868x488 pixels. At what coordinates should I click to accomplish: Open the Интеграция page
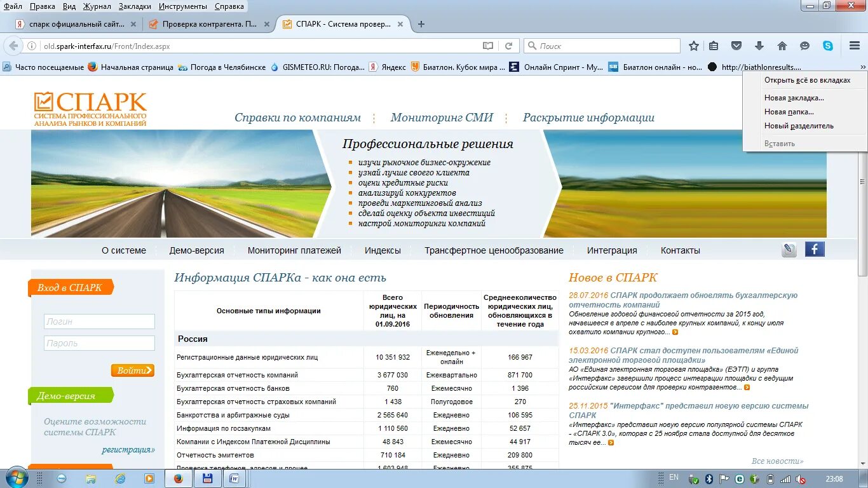(612, 250)
